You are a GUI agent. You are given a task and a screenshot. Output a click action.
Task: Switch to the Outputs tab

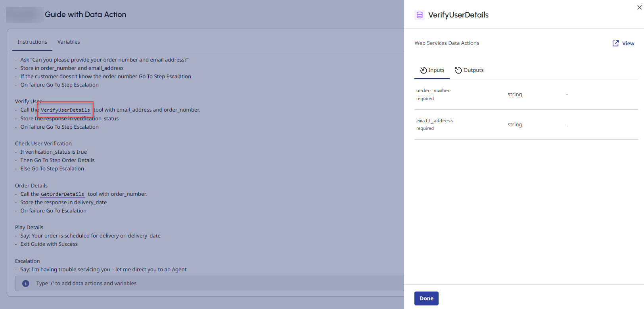(x=469, y=70)
